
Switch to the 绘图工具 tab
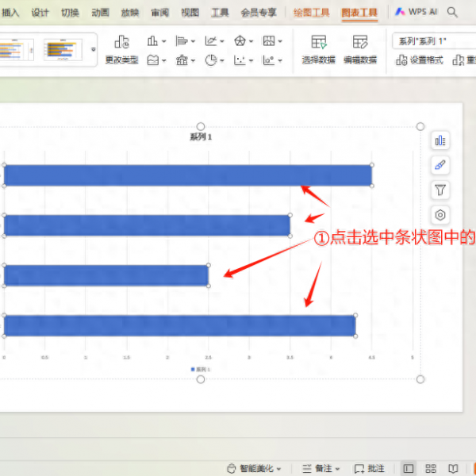coord(311,13)
